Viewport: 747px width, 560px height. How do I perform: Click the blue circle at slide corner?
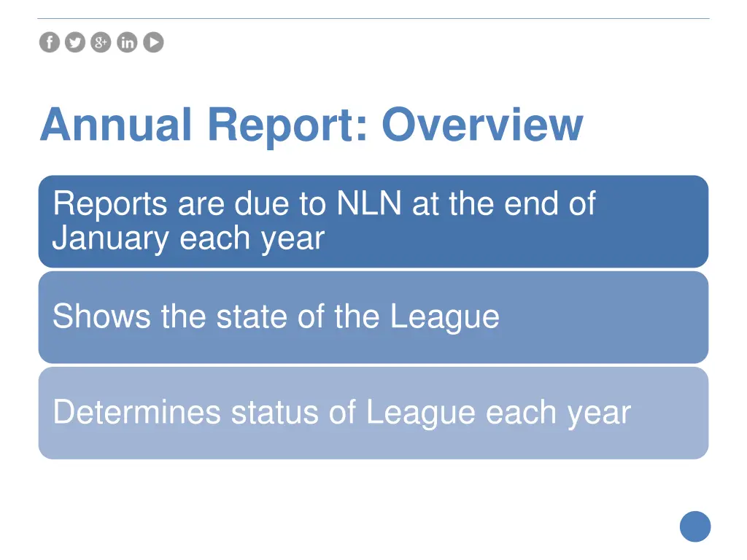[x=695, y=526]
